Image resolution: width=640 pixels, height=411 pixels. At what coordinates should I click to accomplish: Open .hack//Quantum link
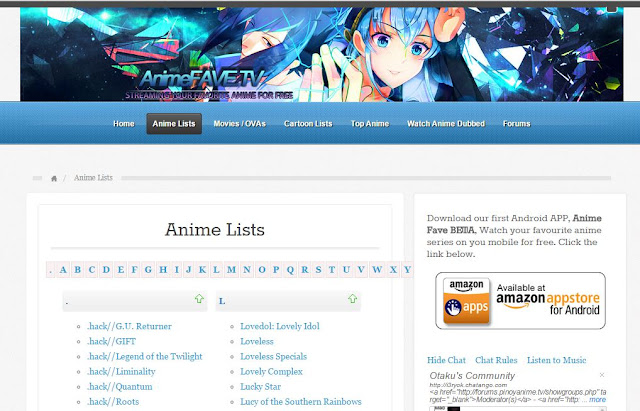119,387
